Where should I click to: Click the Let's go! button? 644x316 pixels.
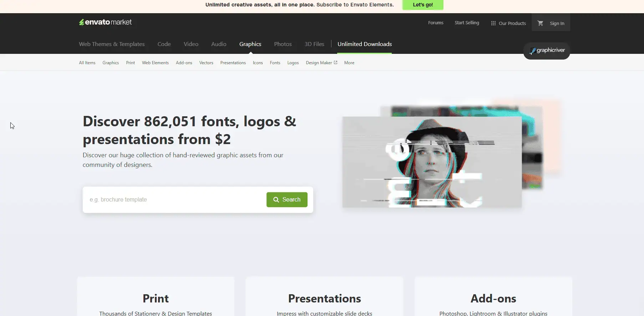[x=423, y=5]
